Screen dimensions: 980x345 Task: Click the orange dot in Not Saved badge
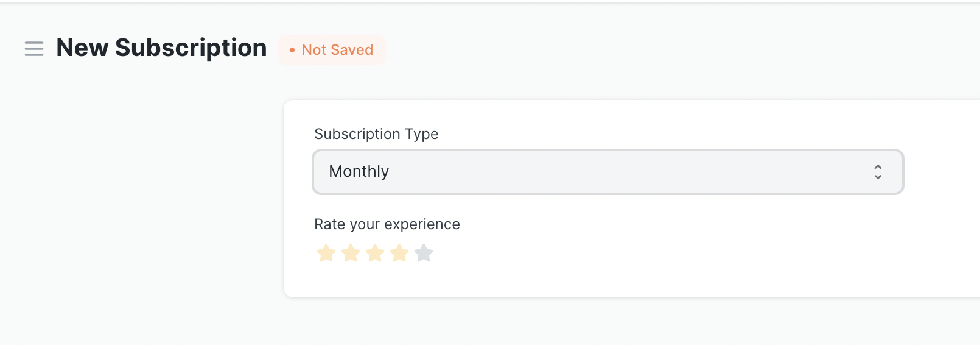292,50
